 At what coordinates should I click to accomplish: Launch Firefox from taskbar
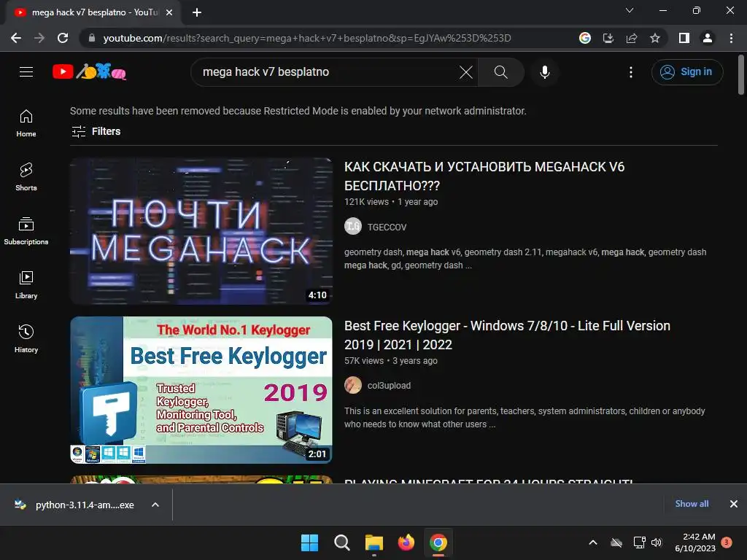[x=406, y=542]
